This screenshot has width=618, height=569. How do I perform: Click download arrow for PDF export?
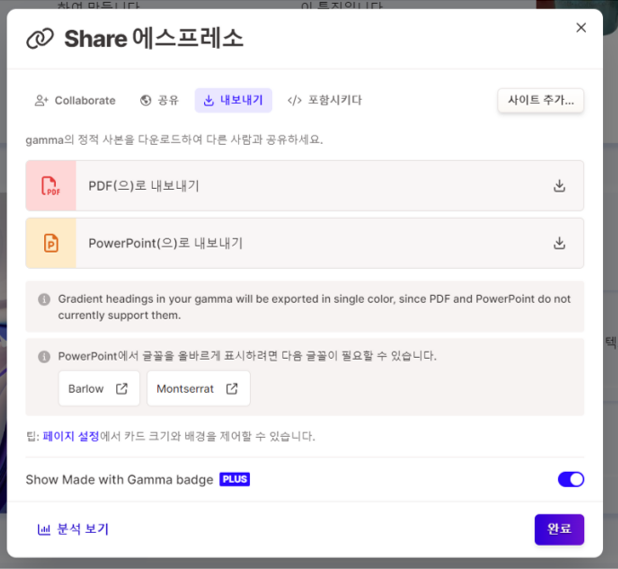pyautogui.click(x=559, y=186)
